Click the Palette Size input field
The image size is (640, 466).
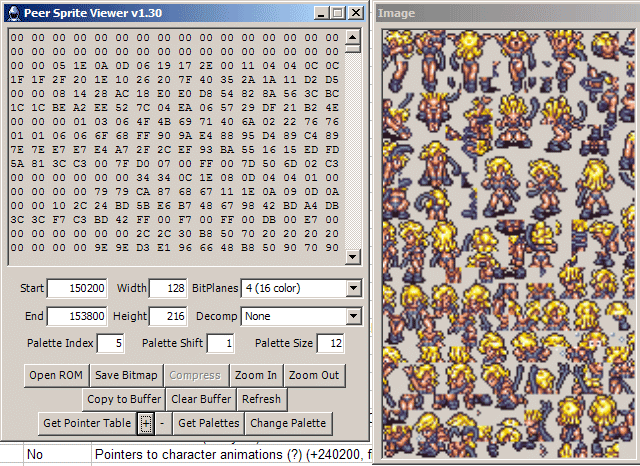pos(331,343)
